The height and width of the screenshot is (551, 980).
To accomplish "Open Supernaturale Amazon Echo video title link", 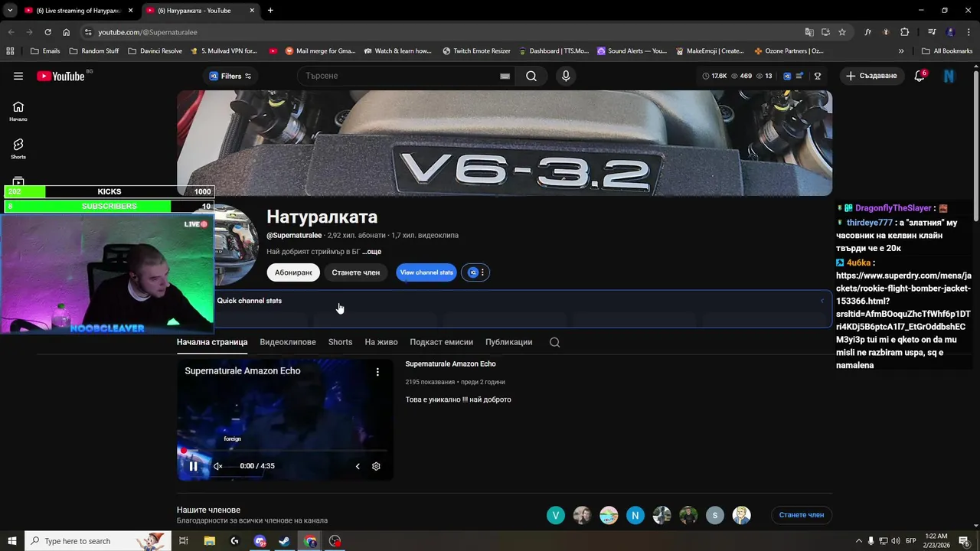I will coord(450,364).
